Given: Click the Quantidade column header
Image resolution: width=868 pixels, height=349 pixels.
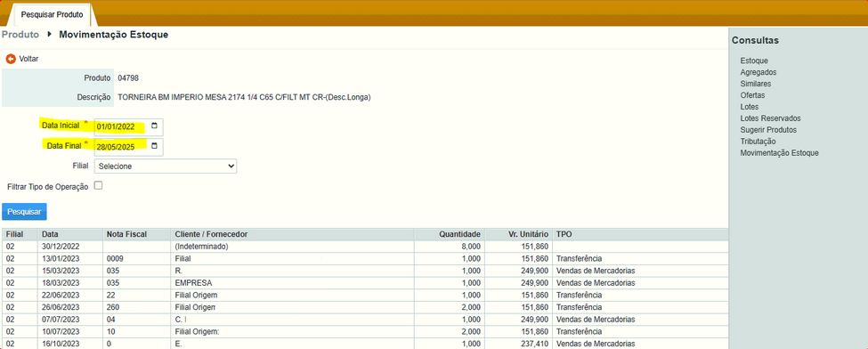Looking at the screenshot, I should (x=460, y=234).
